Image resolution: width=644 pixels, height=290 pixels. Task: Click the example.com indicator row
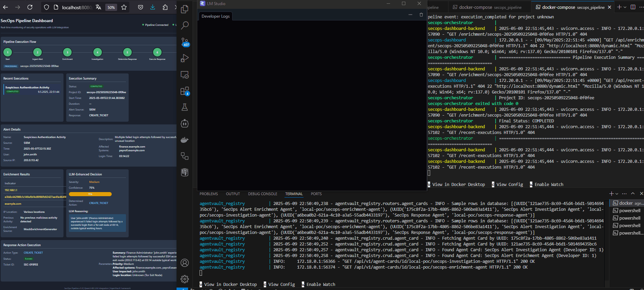[34, 204]
